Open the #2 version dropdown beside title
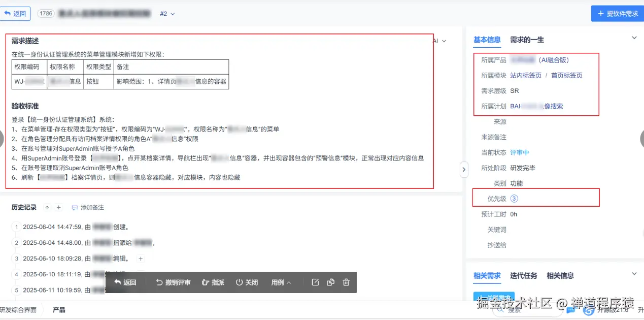 [167, 14]
